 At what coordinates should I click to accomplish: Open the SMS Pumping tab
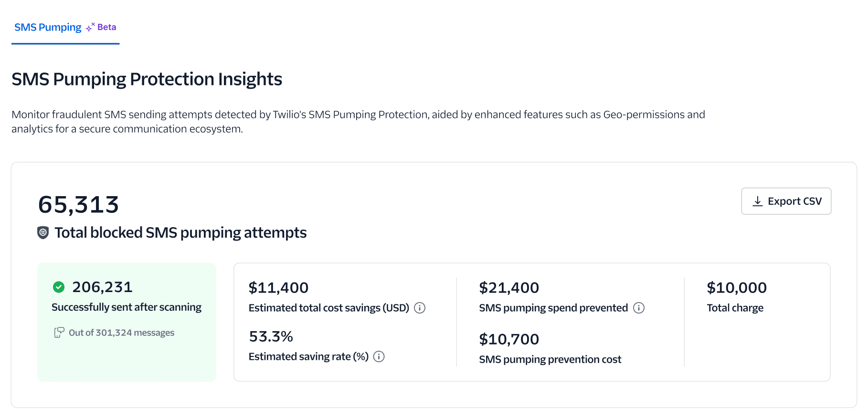coord(48,28)
